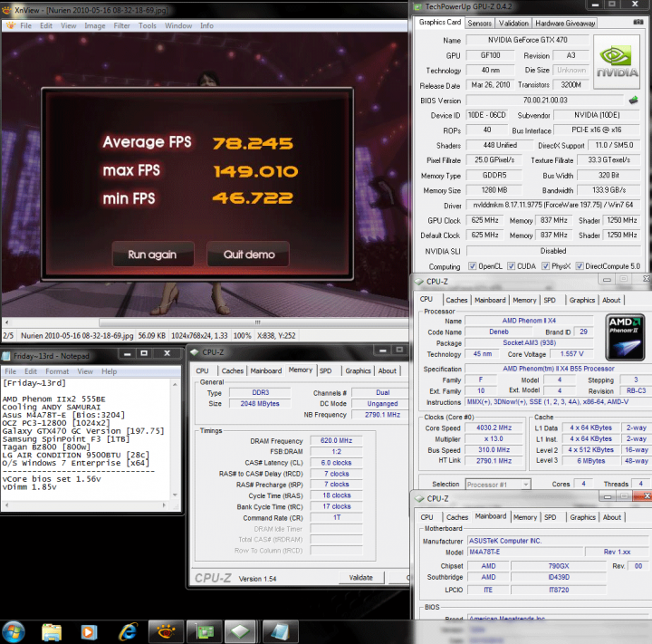Select SPD tab in CPU-Z memory window
The width and height of the screenshot is (652, 644).
tap(326, 370)
